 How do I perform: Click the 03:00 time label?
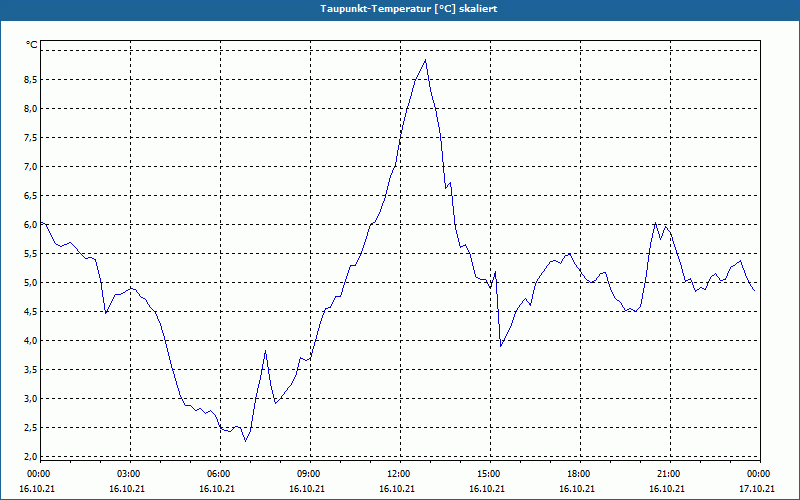click(130, 474)
